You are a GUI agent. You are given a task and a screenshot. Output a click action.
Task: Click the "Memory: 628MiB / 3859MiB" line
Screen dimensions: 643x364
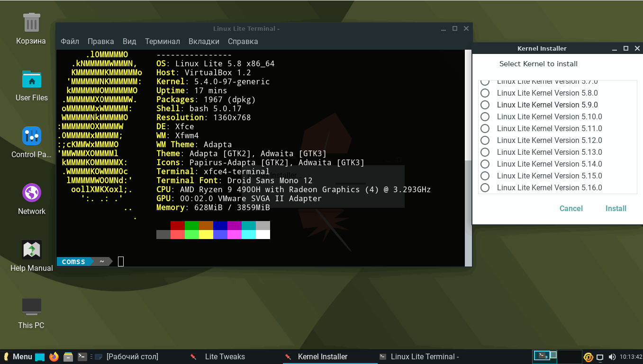[x=213, y=207]
